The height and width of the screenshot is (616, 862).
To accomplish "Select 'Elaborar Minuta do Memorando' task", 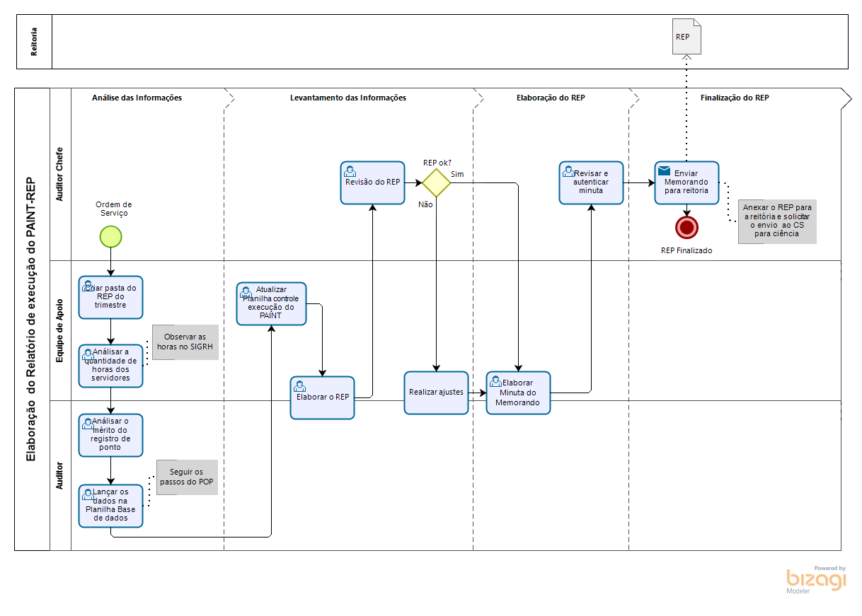I will (518, 393).
